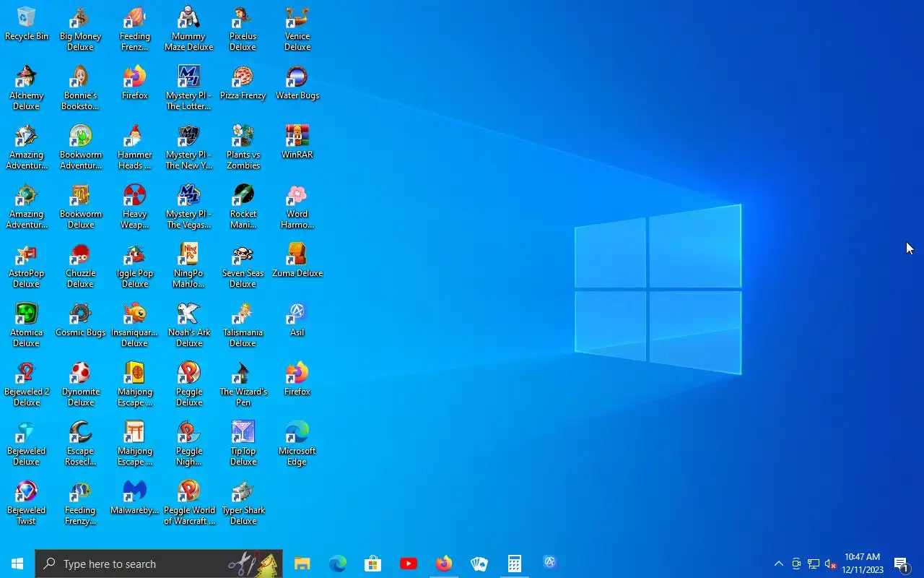The width and height of the screenshot is (924, 578).
Task: Open Solitaire cards taskbar icon
Action: pos(479,564)
